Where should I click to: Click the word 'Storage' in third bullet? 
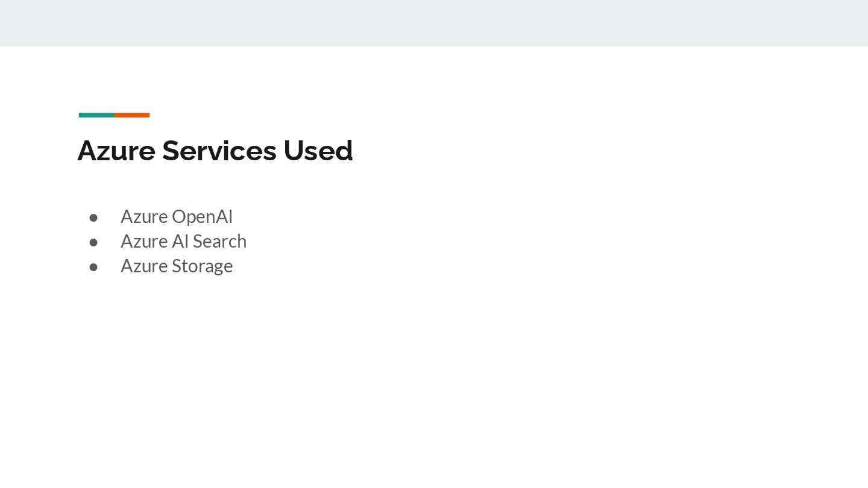tap(202, 266)
